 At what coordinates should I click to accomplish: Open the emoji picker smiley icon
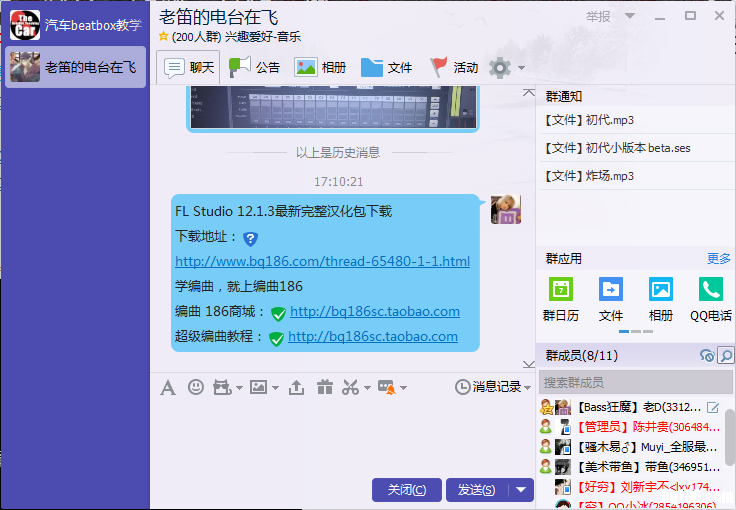coord(196,387)
